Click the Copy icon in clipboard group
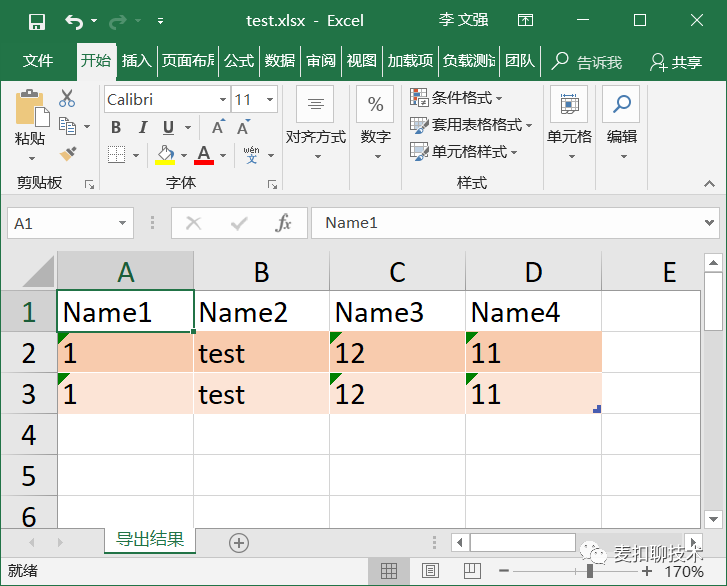This screenshot has height=586, width=727. tap(68, 126)
